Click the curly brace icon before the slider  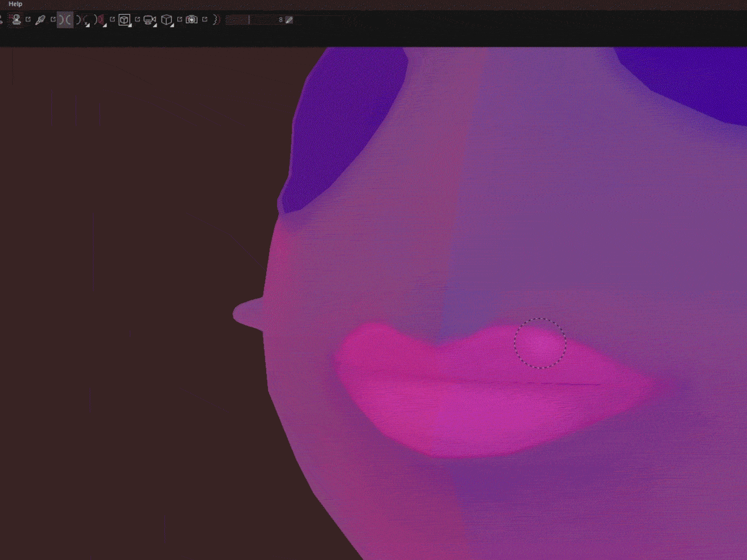(216, 20)
